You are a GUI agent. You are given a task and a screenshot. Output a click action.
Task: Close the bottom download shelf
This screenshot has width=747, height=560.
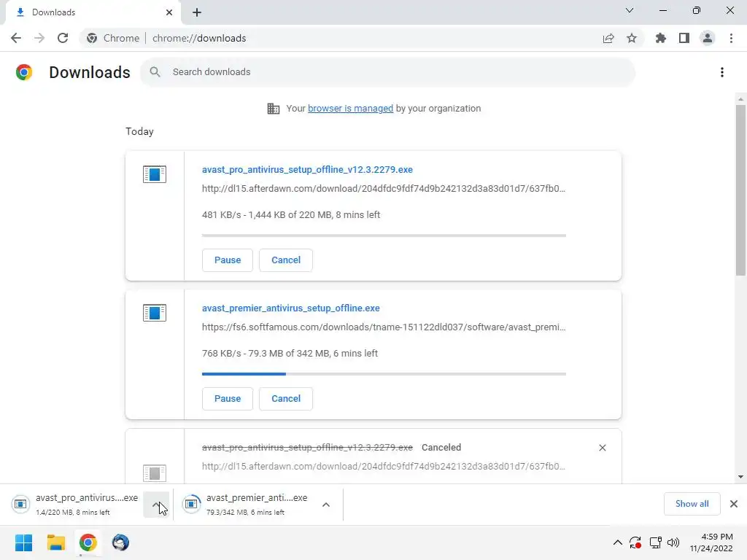click(x=734, y=504)
